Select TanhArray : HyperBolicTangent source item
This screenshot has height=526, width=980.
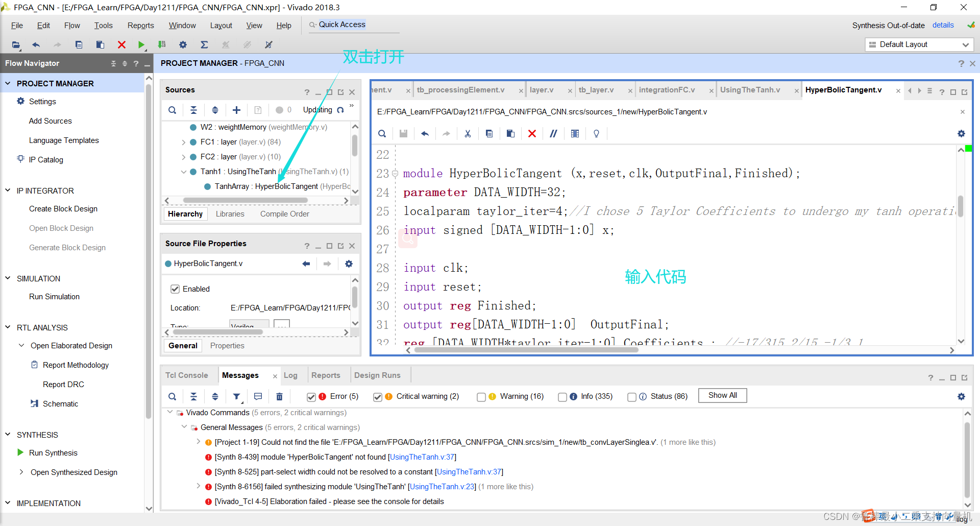265,186
